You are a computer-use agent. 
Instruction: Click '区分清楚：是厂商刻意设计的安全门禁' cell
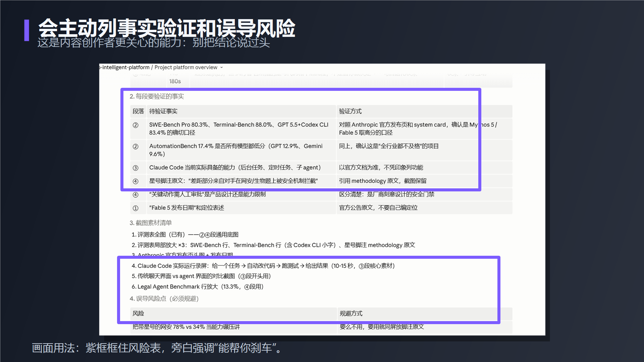pyautogui.click(x=424, y=194)
